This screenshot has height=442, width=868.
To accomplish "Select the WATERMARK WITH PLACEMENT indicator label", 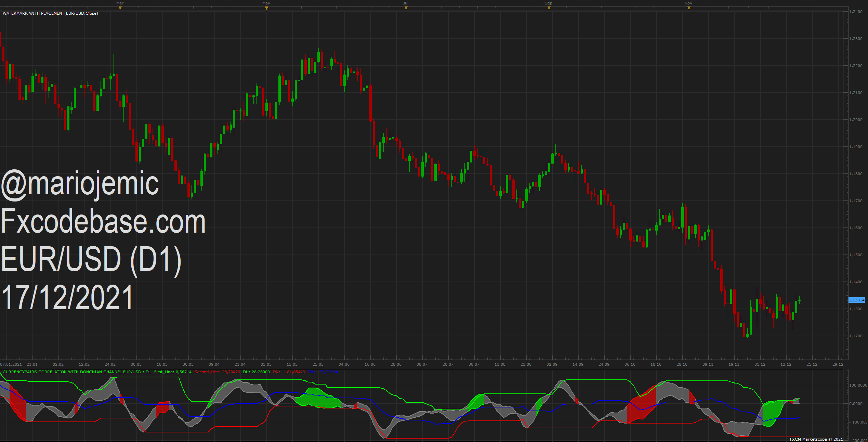I will coord(50,13).
